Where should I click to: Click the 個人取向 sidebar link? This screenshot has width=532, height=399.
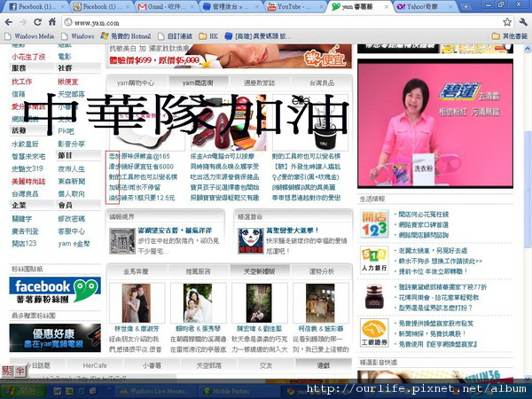click(x=71, y=193)
